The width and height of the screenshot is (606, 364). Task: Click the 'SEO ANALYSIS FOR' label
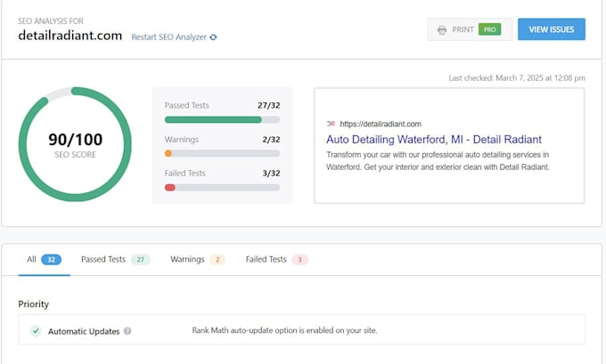(51, 20)
